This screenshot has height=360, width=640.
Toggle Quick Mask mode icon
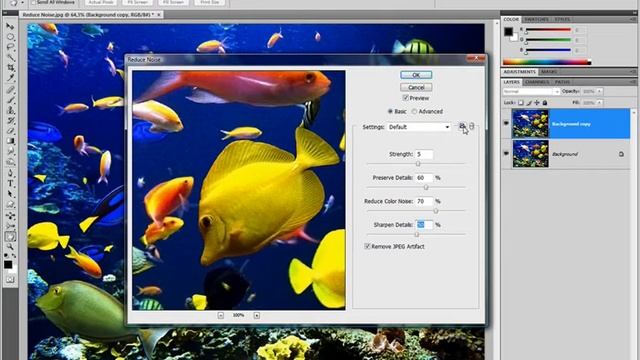(x=10, y=280)
